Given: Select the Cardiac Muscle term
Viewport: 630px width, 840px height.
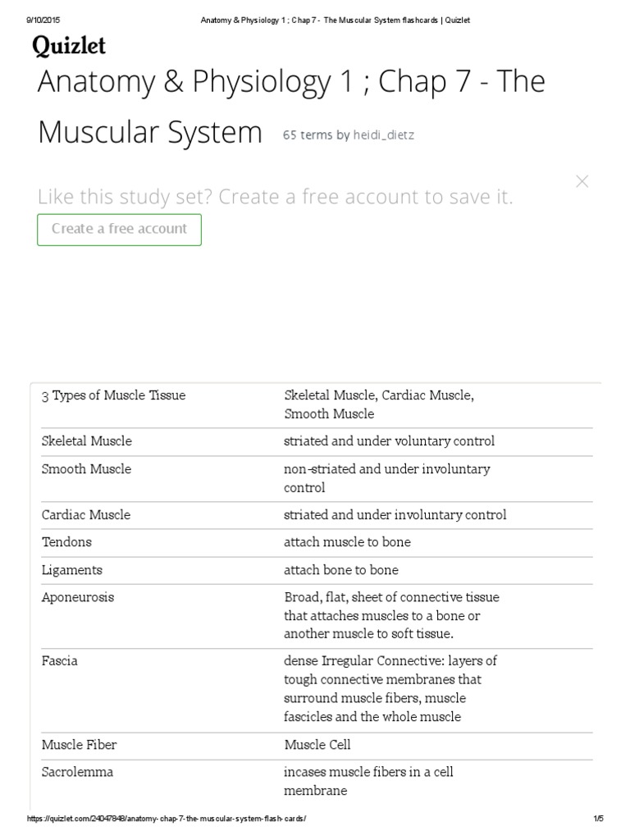Looking at the screenshot, I should [86, 515].
